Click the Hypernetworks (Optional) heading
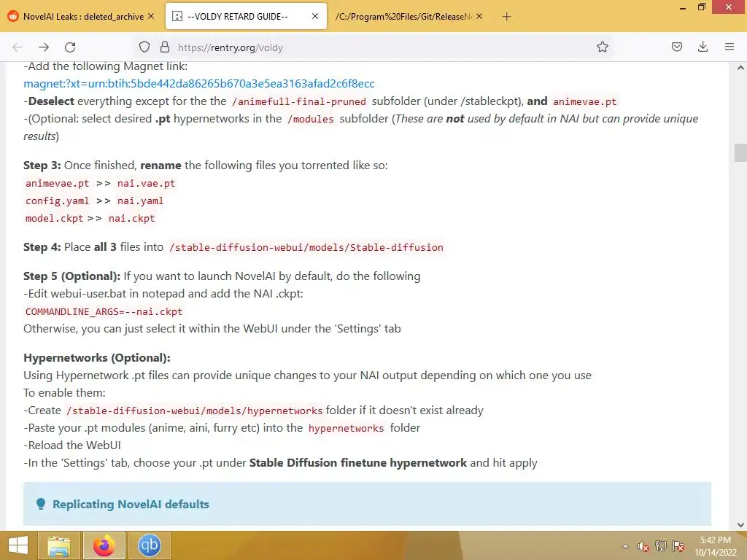Image resolution: width=747 pixels, height=560 pixels. coord(97,357)
